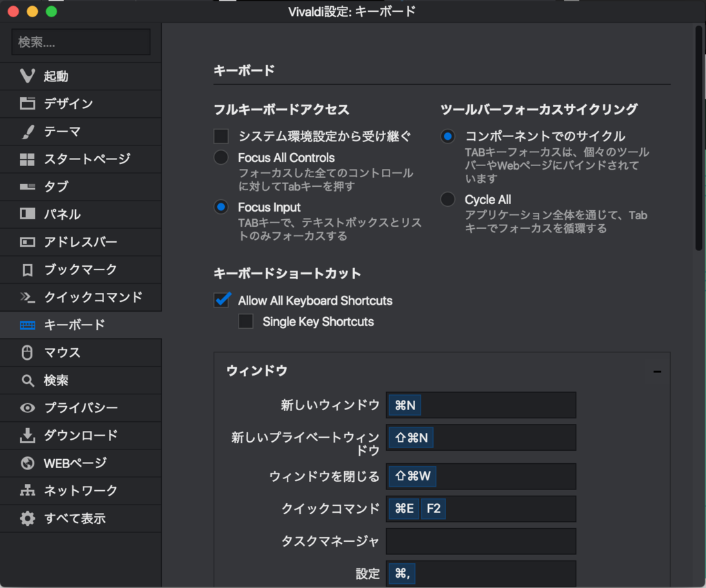Click the 新しいウィンドウ shortcut field
706x588 pixels.
click(481, 405)
